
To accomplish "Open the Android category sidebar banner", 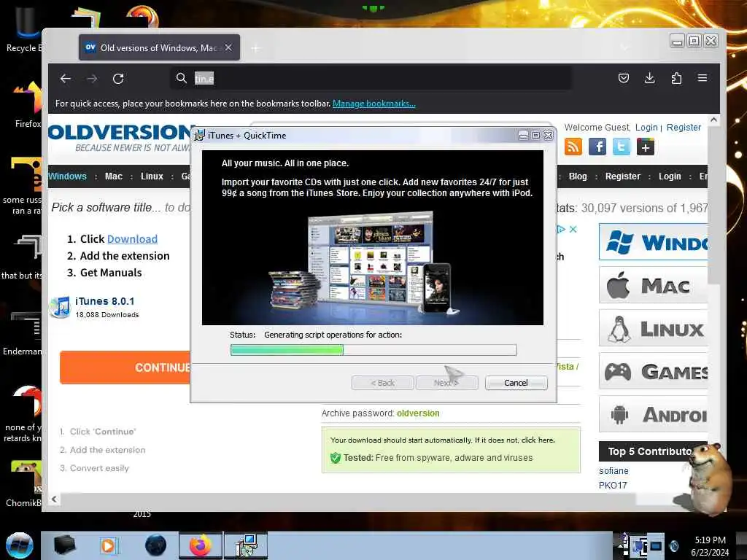I will point(653,414).
